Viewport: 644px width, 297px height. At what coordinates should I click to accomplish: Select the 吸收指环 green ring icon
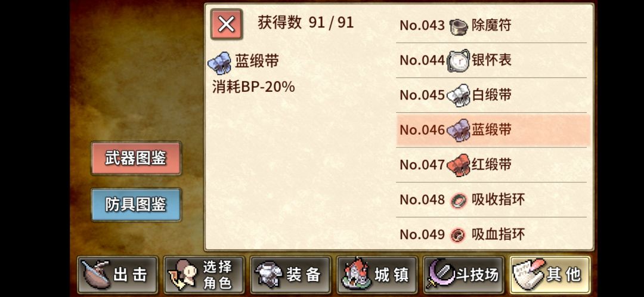point(457,200)
